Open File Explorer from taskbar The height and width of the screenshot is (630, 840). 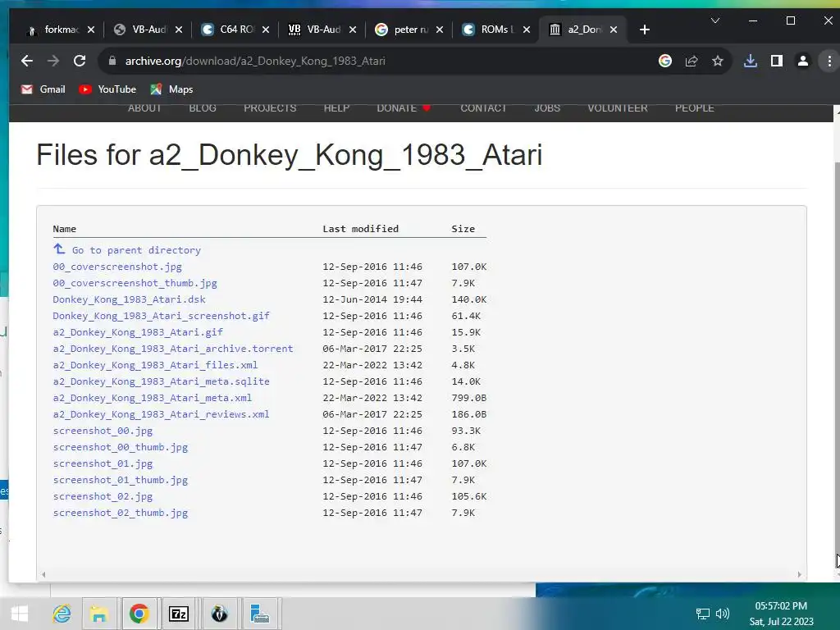point(99,614)
